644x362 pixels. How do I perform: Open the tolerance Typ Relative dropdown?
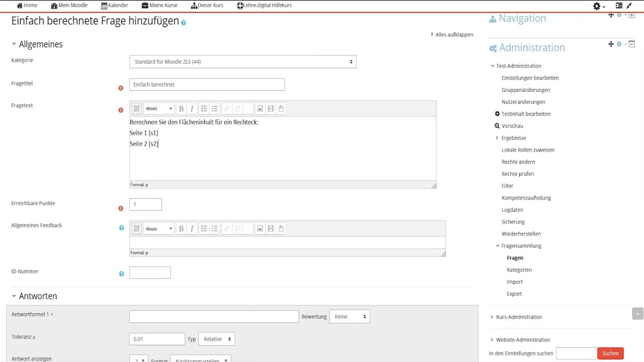tap(216, 339)
